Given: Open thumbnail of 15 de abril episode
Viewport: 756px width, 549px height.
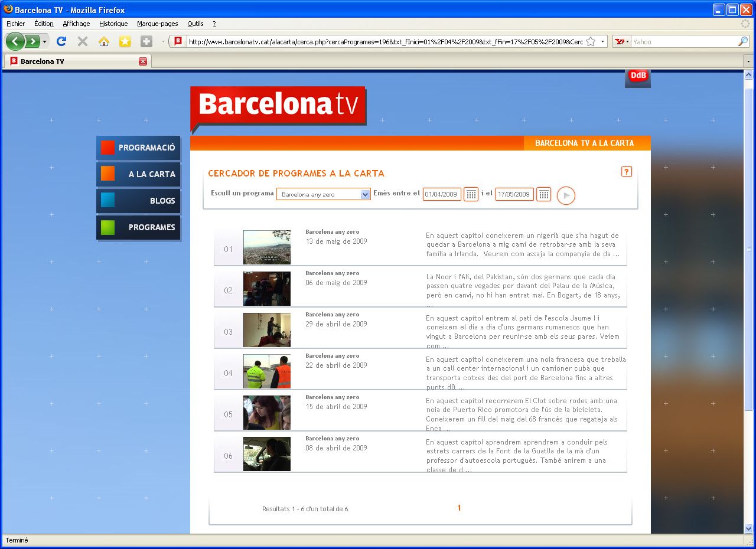Looking at the screenshot, I should click(x=267, y=413).
